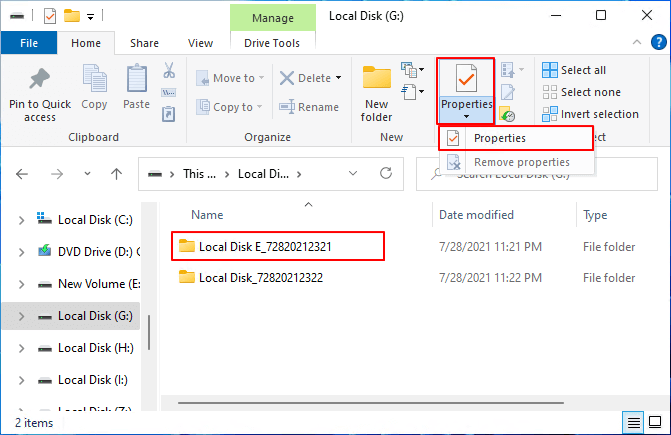Viewport: 671px width, 435px height.
Task: Expand the DVD Drive (D:) tree node
Action: (21, 251)
